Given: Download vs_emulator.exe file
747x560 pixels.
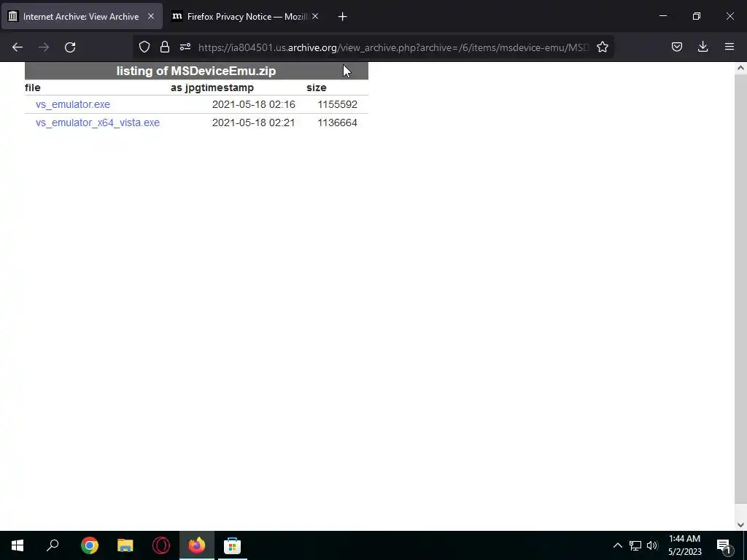Looking at the screenshot, I should coord(73,104).
